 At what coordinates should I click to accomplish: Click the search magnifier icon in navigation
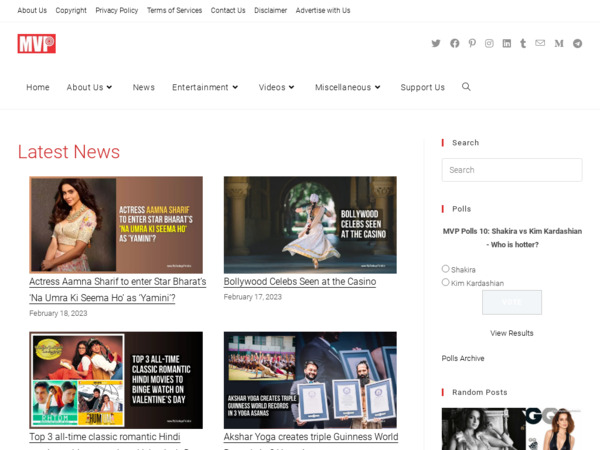coord(466,87)
